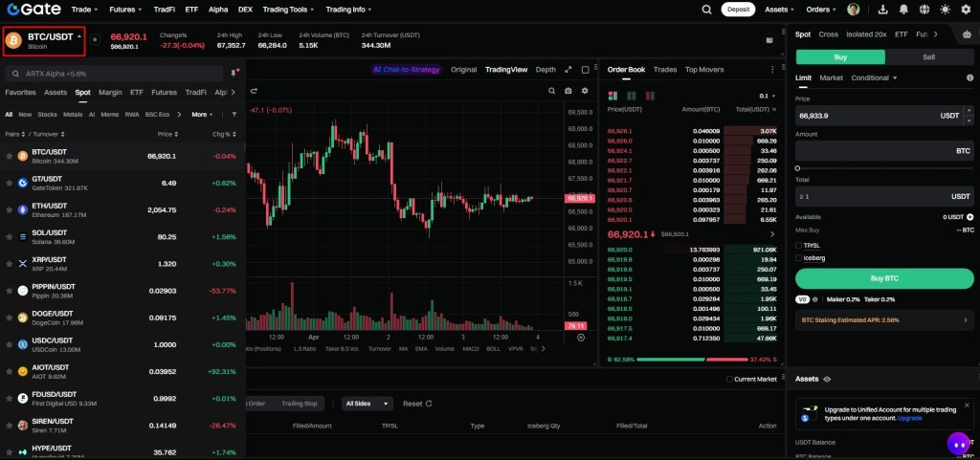Enable the TP/SL checkbox
Image resolution: width=980 pixels, height=460 pixels.
tap(799, 245)
